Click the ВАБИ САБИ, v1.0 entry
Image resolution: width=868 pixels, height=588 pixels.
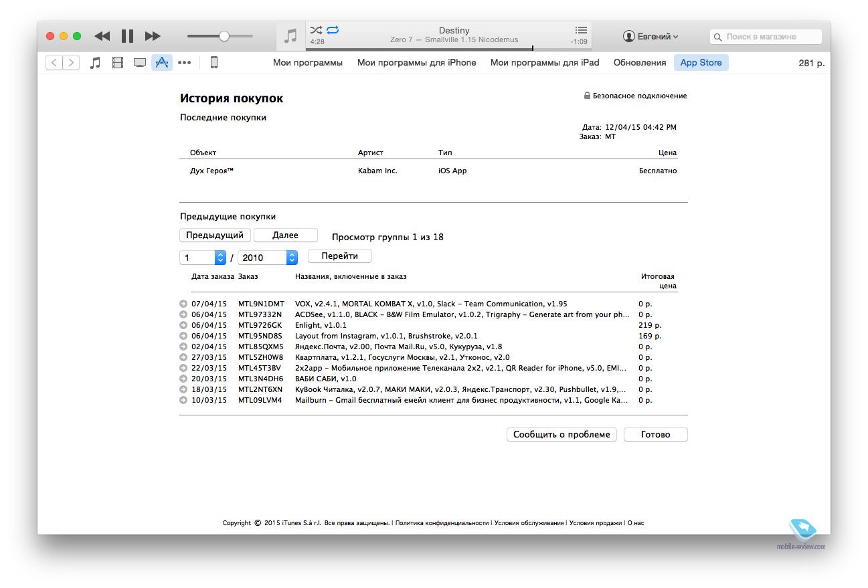[326, 379]
